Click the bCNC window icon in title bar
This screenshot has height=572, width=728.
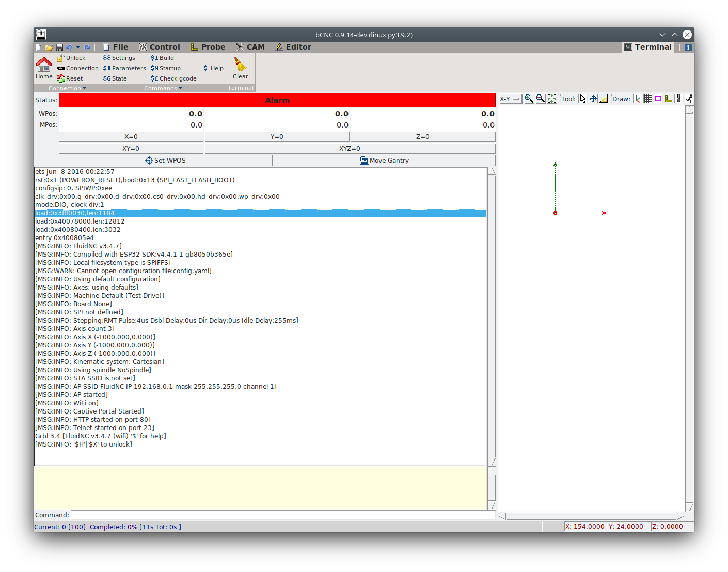pos(41,35)
